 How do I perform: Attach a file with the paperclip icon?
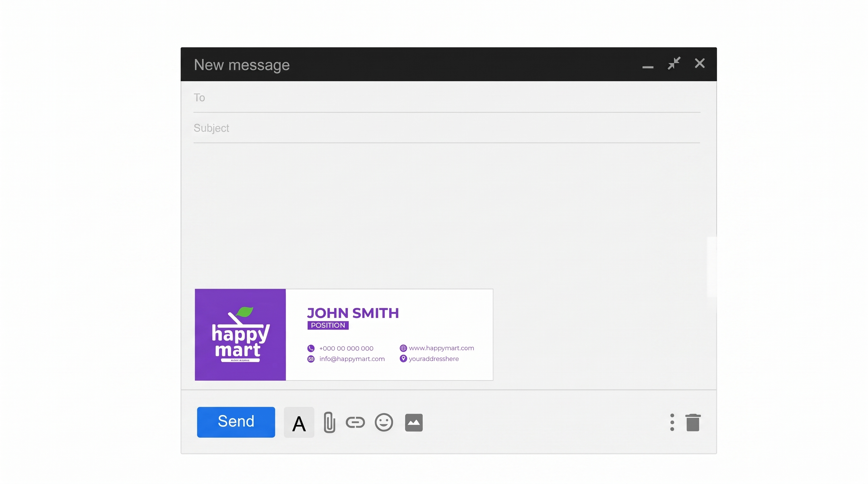[x=329, y=422]
